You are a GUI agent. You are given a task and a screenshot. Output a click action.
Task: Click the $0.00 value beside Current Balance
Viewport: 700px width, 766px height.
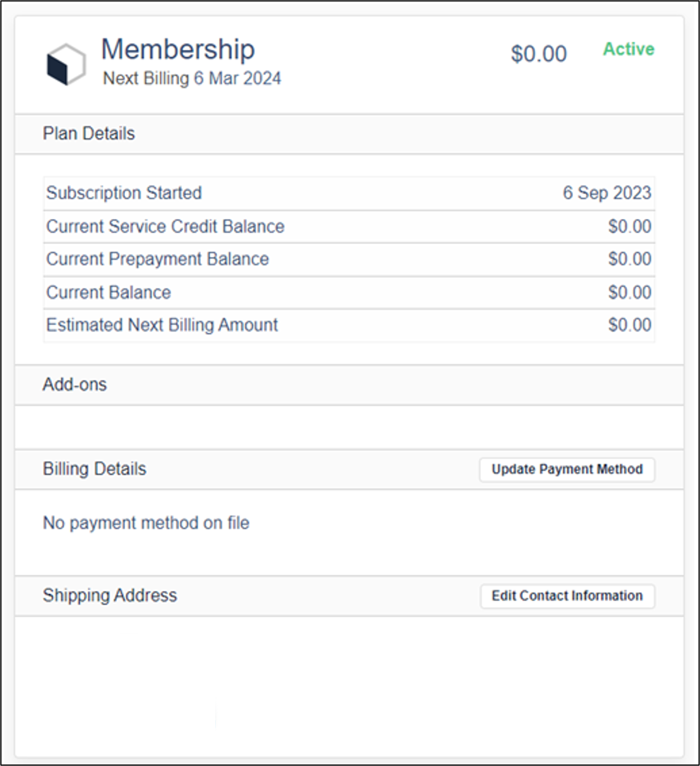pyautogui.click(x=630, y=292)
